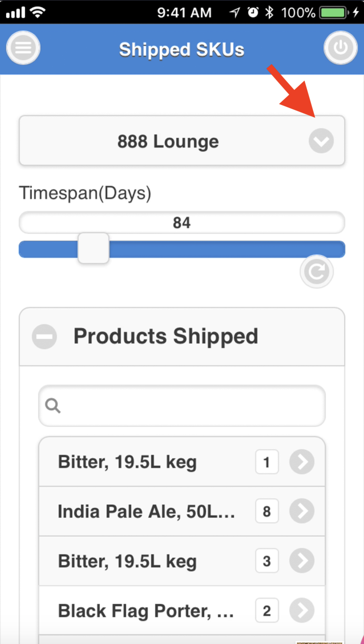
Task: Open the 888 Lounge dropdown
Action: click(168, 141)
